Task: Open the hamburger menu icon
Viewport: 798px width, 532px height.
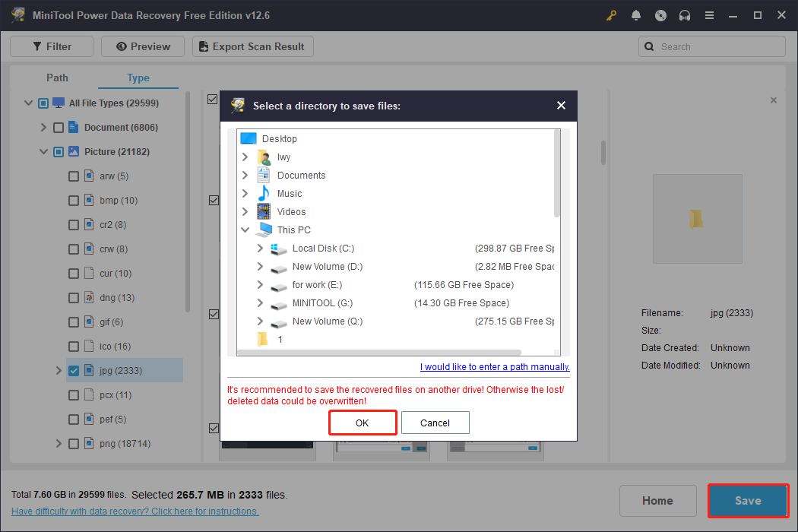Action: click(x=709, y=15)
